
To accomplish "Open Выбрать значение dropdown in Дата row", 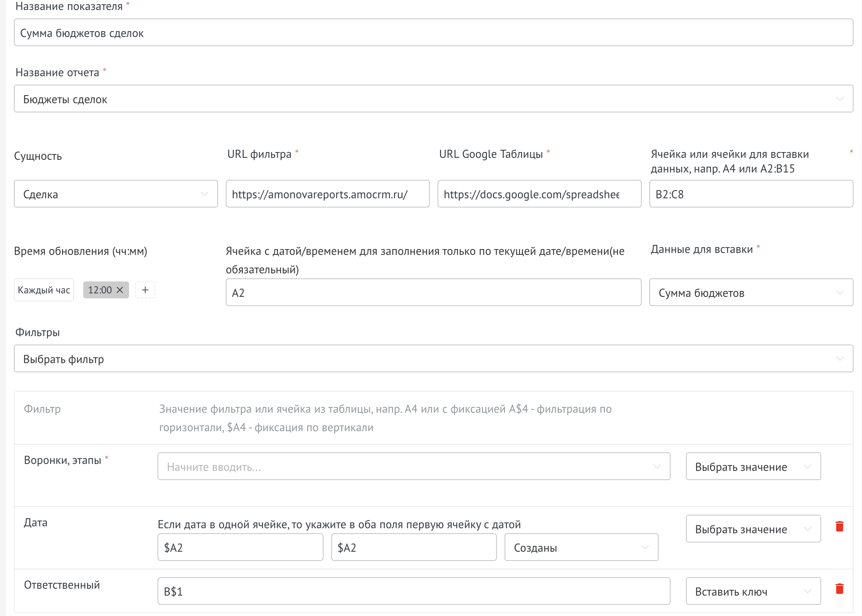I will (753, 529).
